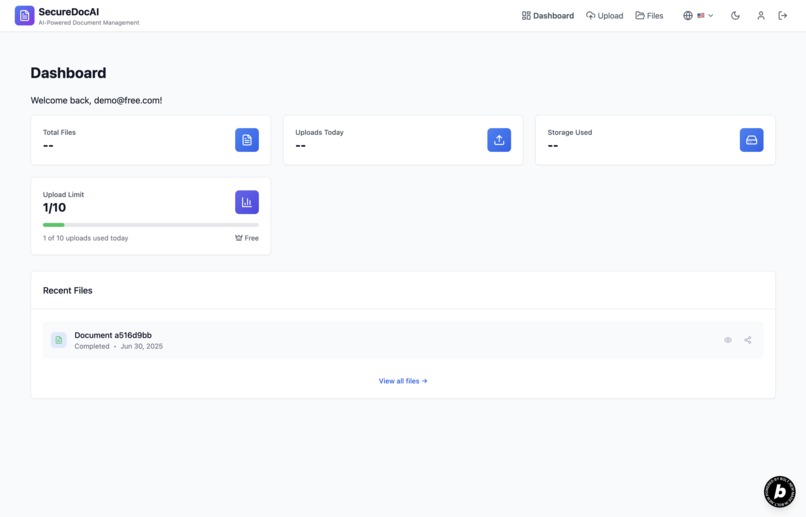Open Document a516d9bb file entry
Screen dimensions: 806x517
click(403, 340)
